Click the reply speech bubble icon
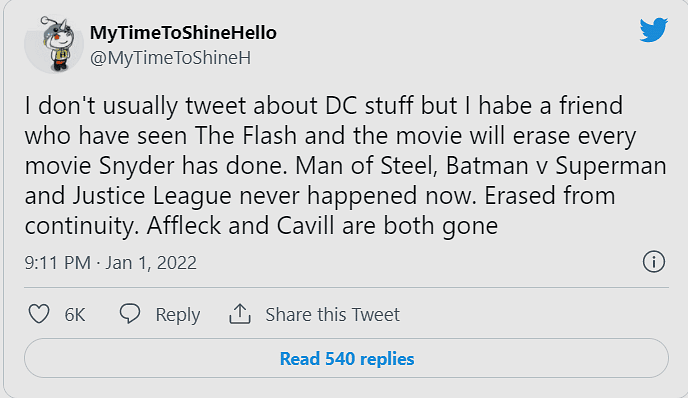 [x=130, y=314]
